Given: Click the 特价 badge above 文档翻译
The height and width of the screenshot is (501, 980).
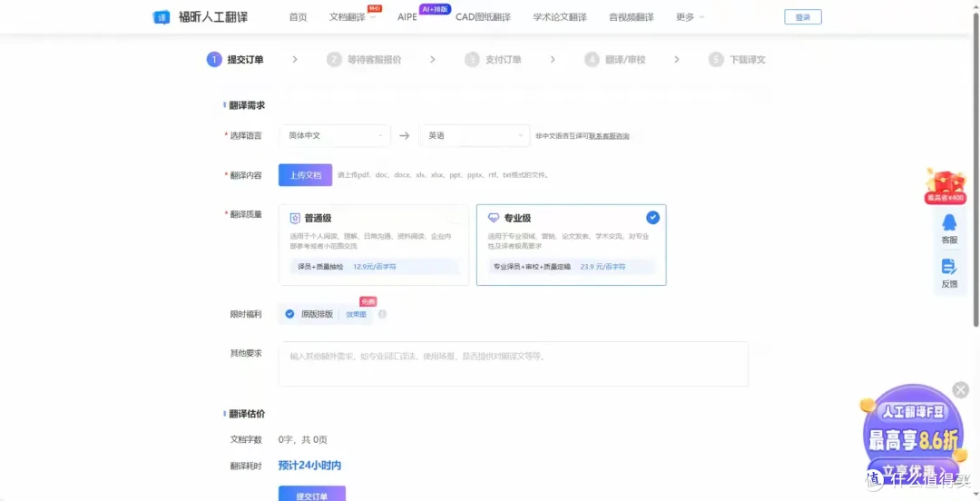Looking at the screenshot, I should coord(375,8).
